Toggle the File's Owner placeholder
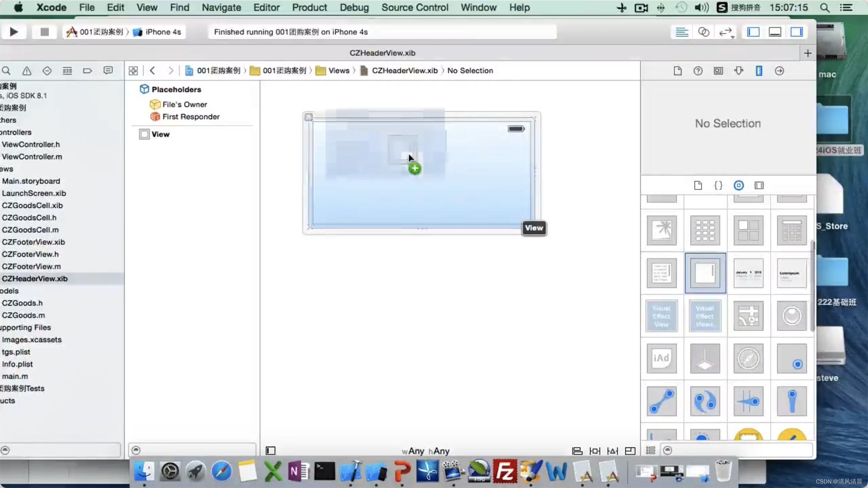Image resolution: width=868 pixels, height=488 pixels. (185, 104)
